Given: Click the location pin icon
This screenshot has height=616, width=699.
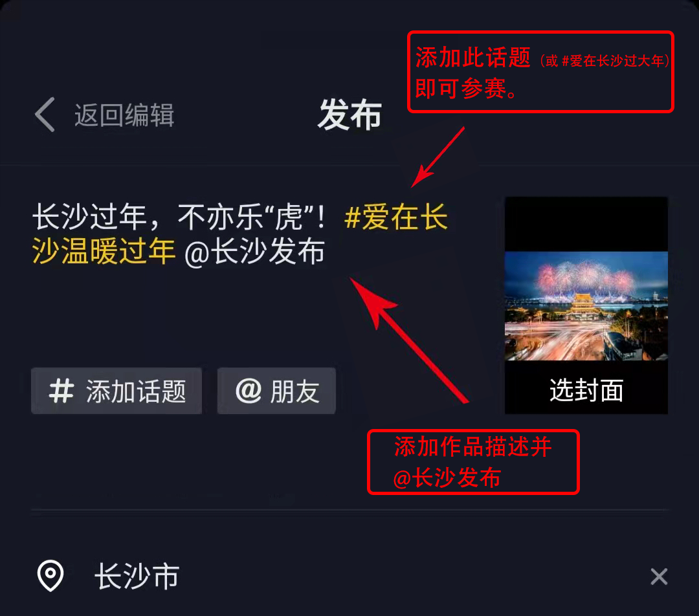Looking at the screenshot, I should [x=50, y=575].
